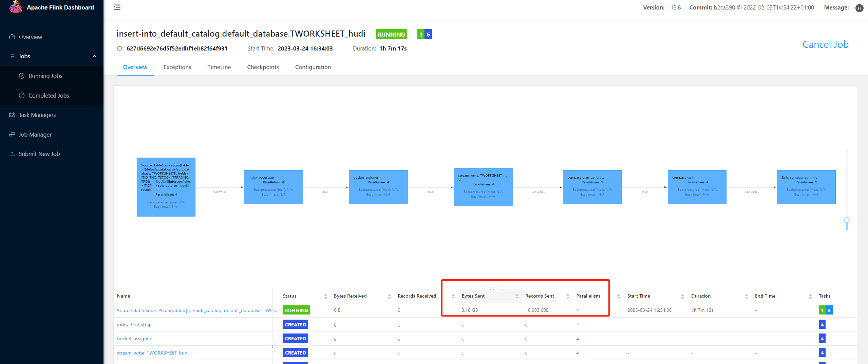
Task: Click the 10,003,605 Records Sent cell
Action: [x=537, y=310]
